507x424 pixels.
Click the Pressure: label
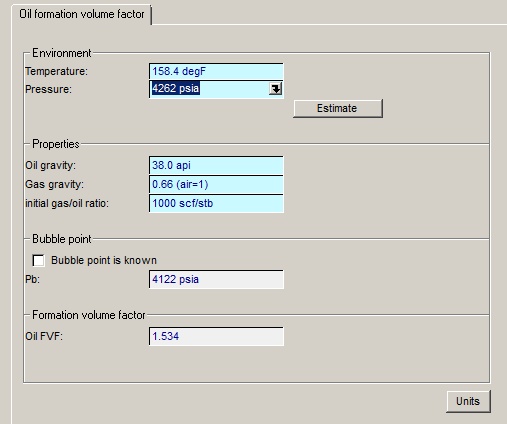pyautogui.click(x=48, y=89)
